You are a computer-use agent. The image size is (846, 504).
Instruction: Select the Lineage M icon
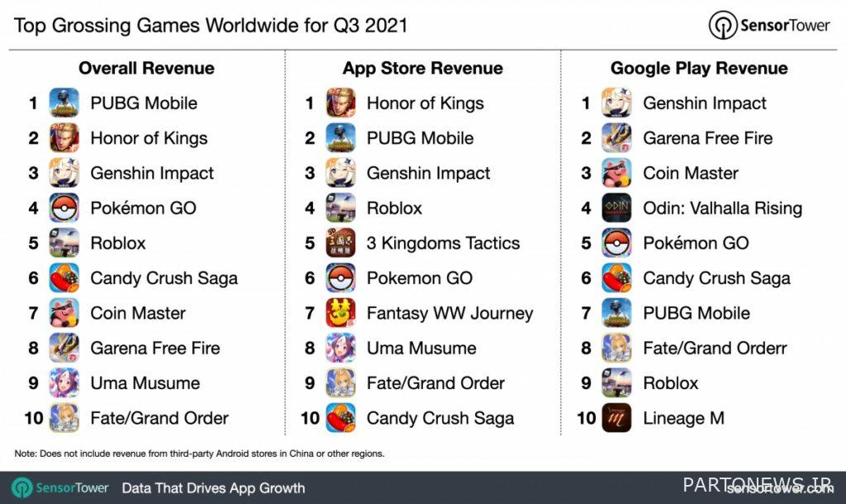tap(616, 418)
